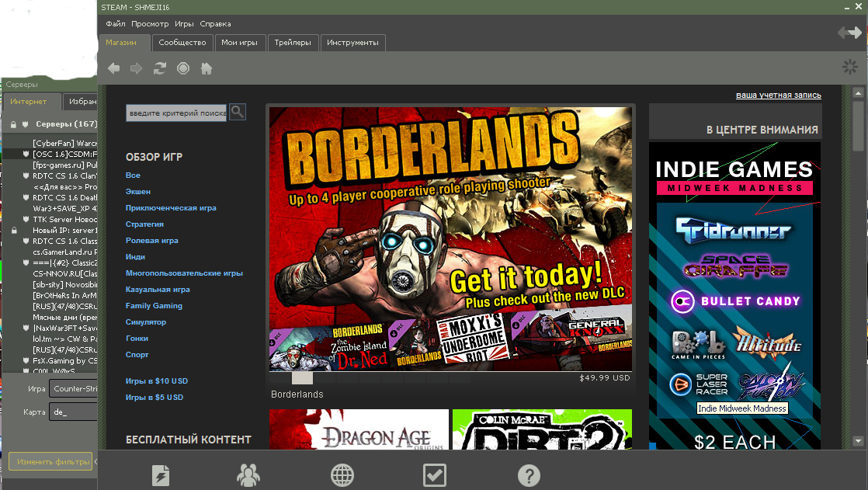Screen dimensions: 868x490
Task: Browse Гонки category
Action: pyautogui.click(x=137, y=339)
